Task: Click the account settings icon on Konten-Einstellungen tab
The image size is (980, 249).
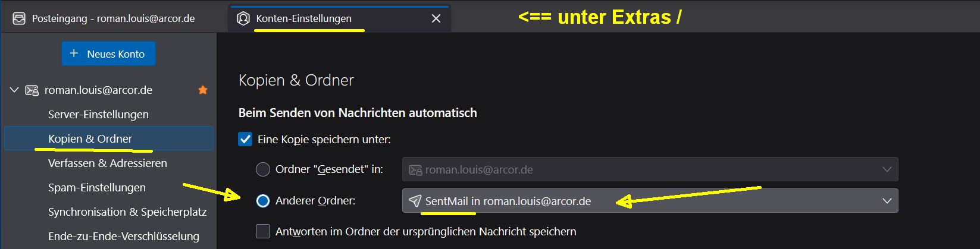Action: [243, 18]
